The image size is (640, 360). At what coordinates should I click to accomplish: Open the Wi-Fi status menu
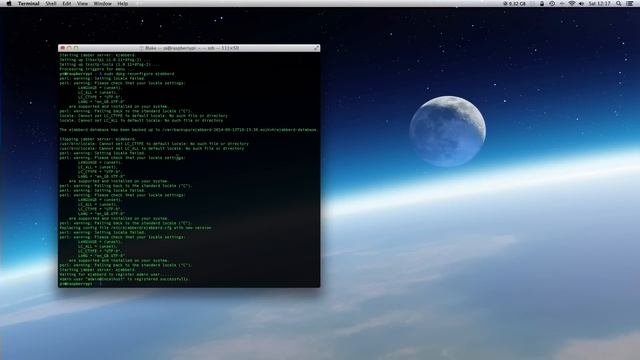(572, 3)
